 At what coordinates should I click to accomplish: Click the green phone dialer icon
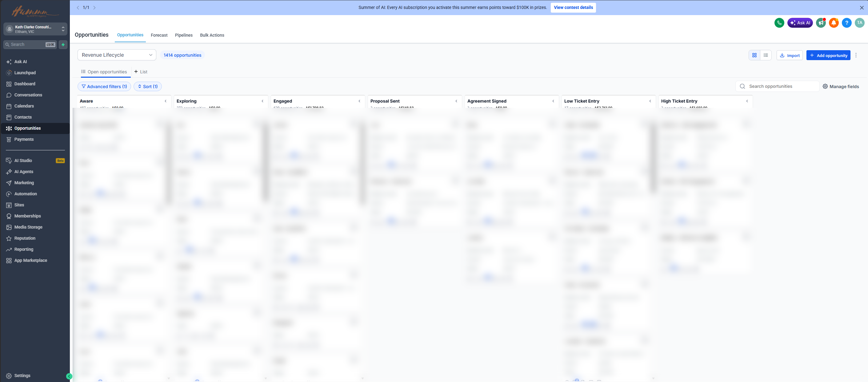click(x=779, y=23)
